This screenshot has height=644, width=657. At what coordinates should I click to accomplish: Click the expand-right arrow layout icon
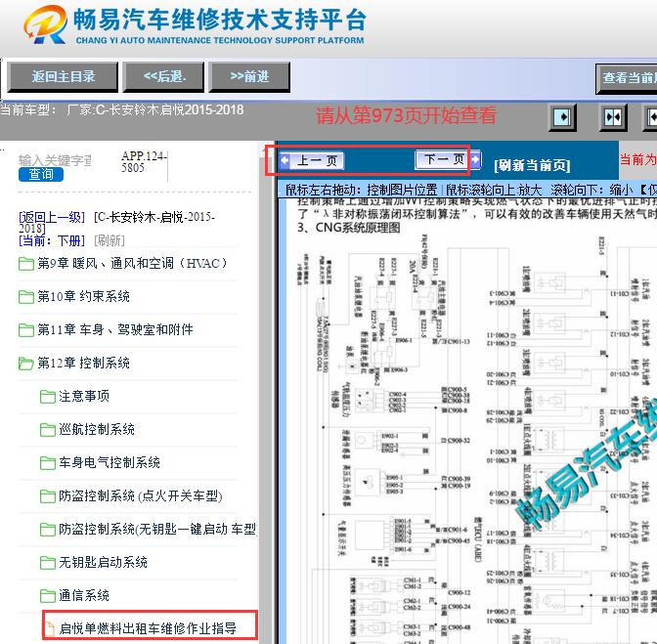coord(562,117)
